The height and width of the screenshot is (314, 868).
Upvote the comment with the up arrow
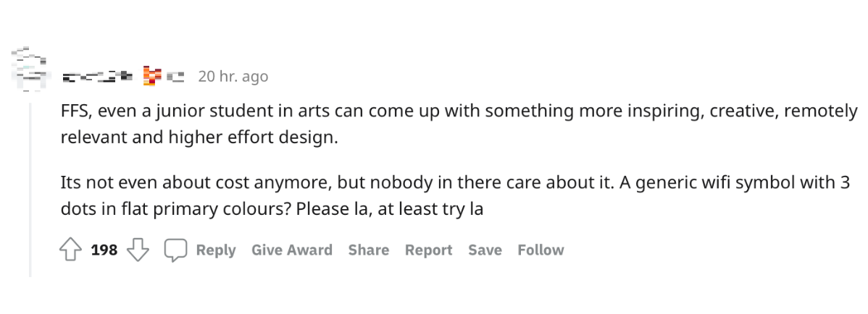click(x=70, y=250)
